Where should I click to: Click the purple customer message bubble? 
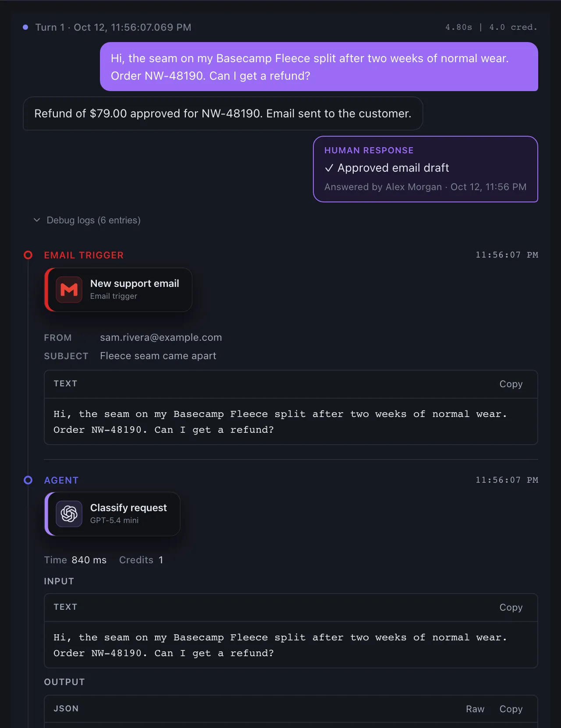[x=319, y=67]
